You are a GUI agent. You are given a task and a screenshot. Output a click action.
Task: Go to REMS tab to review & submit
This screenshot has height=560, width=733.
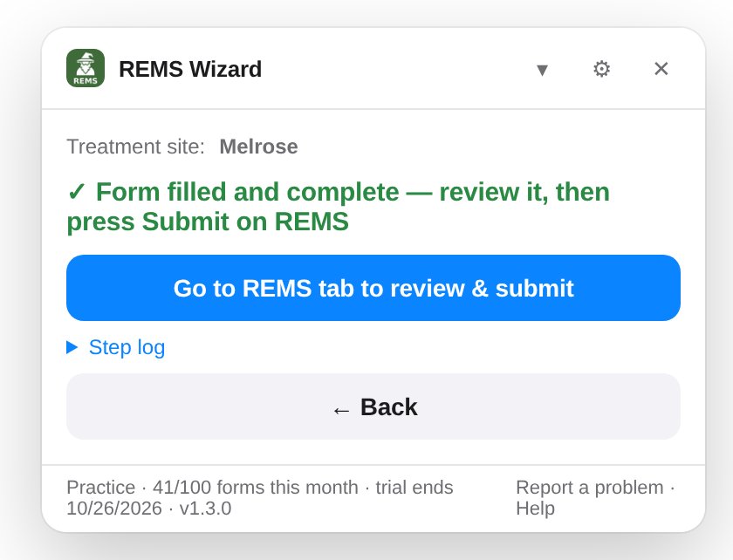click(373, 288)
